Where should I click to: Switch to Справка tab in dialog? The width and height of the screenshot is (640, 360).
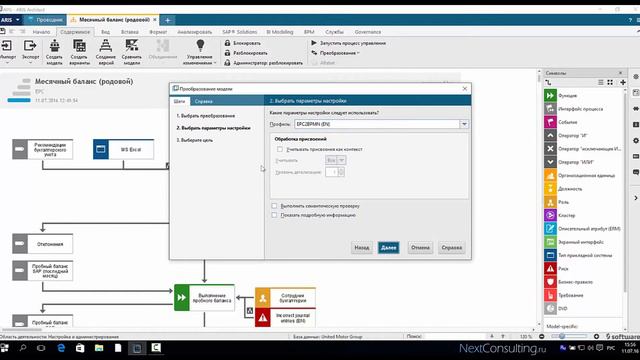tap(203, 101)
